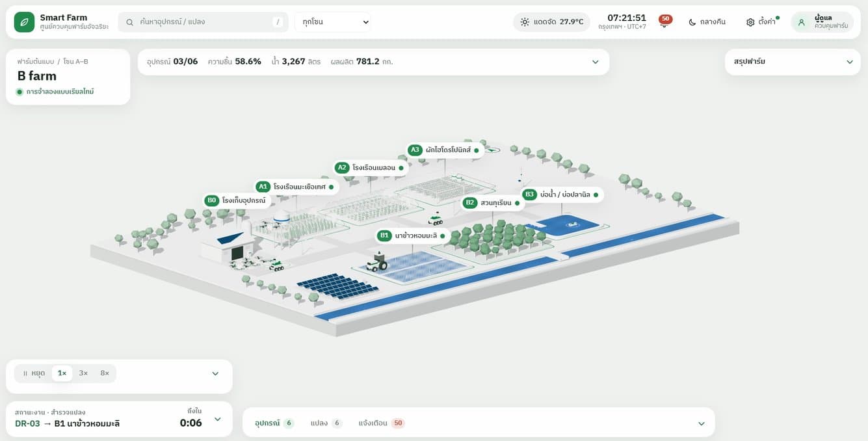Select the B3 บ่อน้ำ / บ่อปลานิล label
Screen dimensions: 868x441
pos(562,194)
